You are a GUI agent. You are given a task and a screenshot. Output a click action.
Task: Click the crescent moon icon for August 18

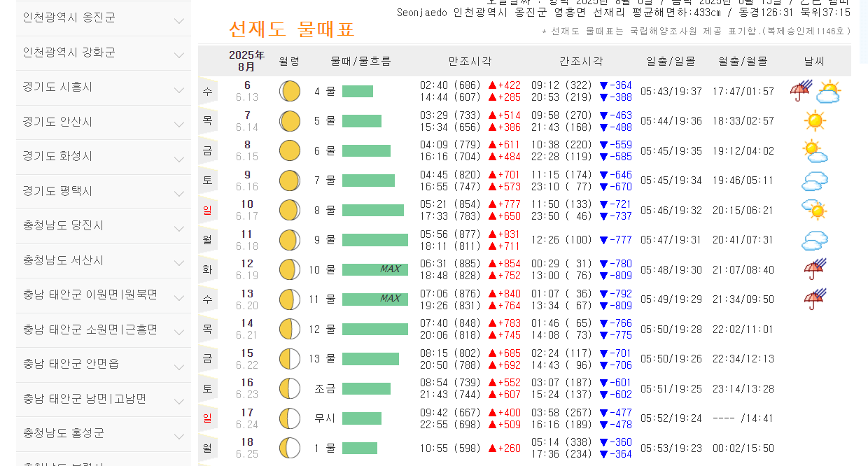pyautogui.click(x=289, y=448)
